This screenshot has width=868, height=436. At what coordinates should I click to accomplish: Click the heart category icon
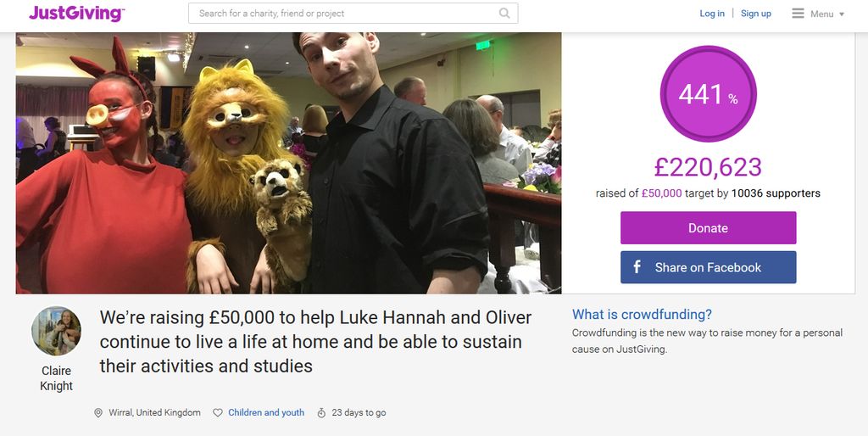click(218, 413)
